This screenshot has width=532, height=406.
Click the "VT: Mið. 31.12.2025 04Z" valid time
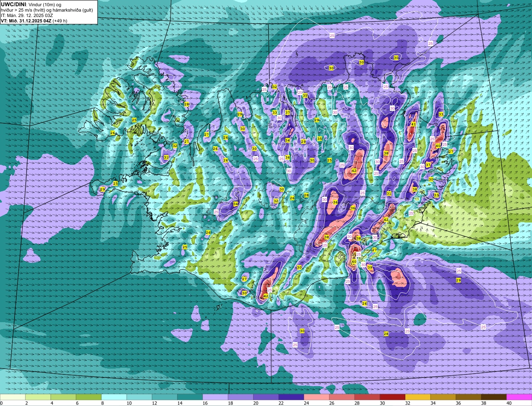[x=26, y=21]
